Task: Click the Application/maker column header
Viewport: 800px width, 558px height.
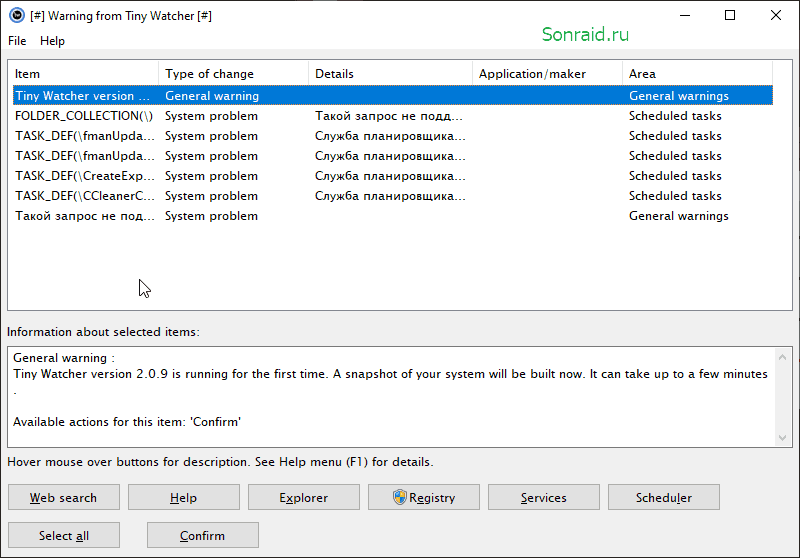Action: (547, 73)
